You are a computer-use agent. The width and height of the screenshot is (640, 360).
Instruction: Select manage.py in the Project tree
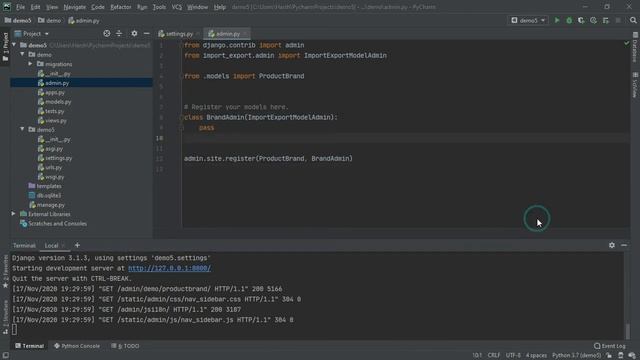51,205
